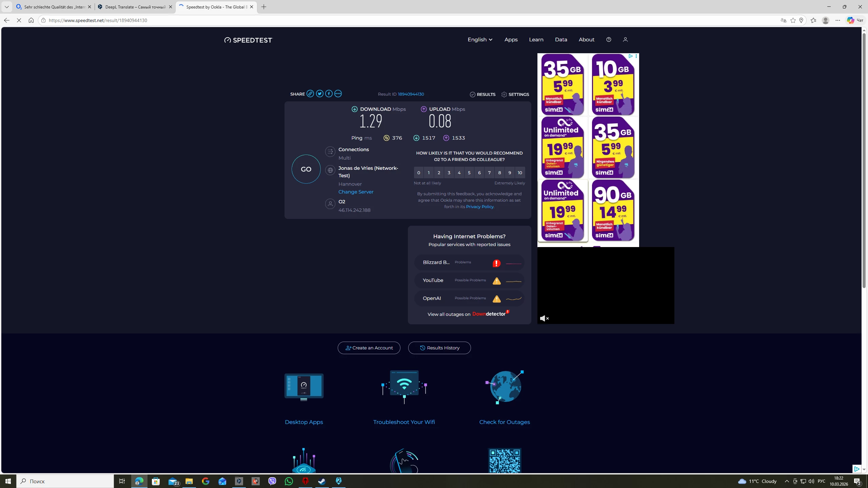Copy the share link via link icon

point(310,94)
